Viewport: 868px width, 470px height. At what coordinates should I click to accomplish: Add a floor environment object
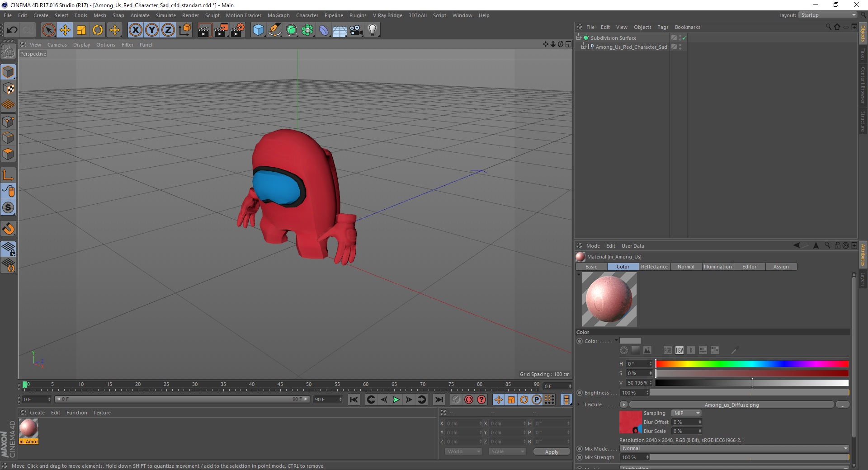coord(340,30)
